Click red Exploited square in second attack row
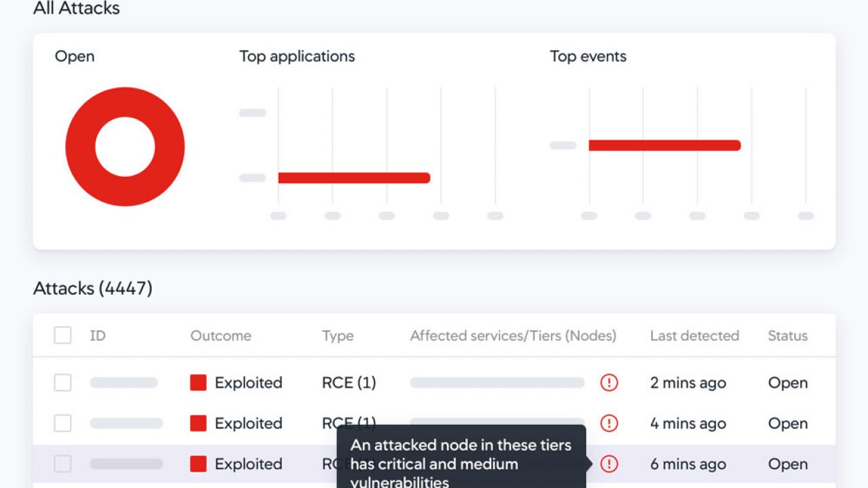This screenshot has height=488, width=868. coord(198,424)
